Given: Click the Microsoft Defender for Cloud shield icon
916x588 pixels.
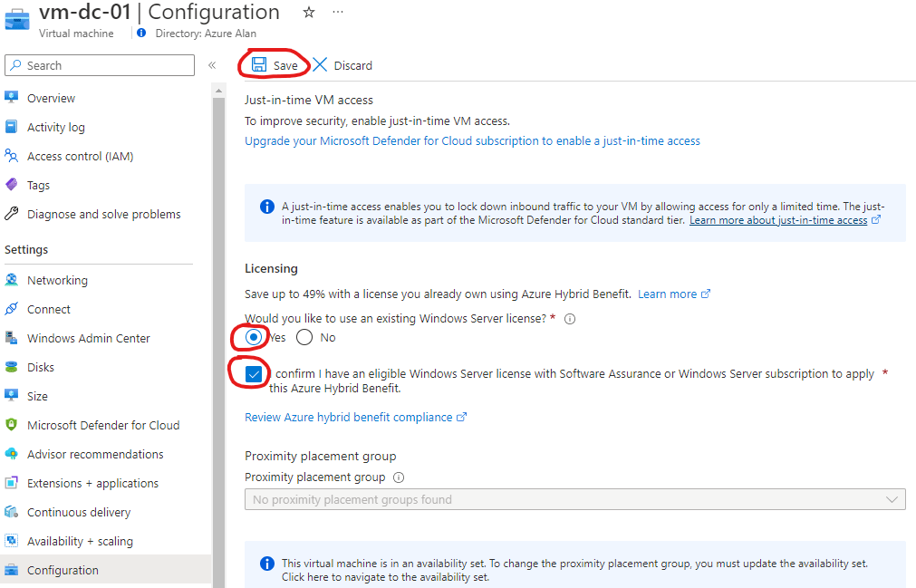Looking at the screenshot, I should (x=12, y=425).
